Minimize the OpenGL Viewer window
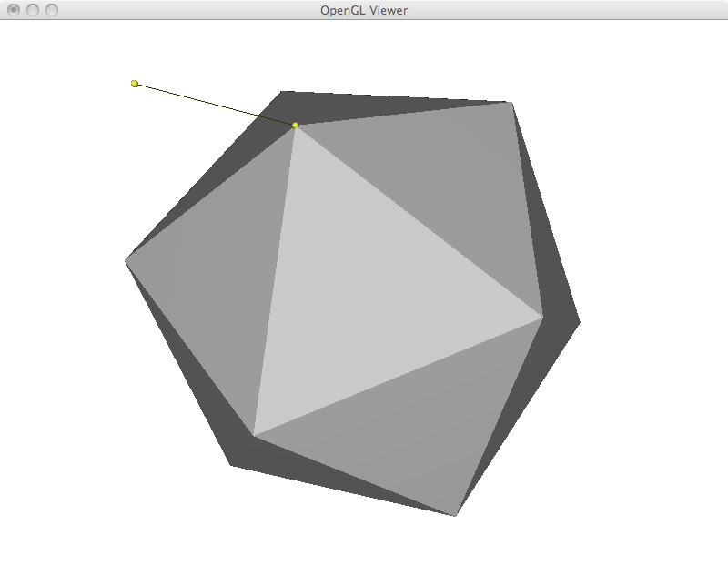 point(33,10)
